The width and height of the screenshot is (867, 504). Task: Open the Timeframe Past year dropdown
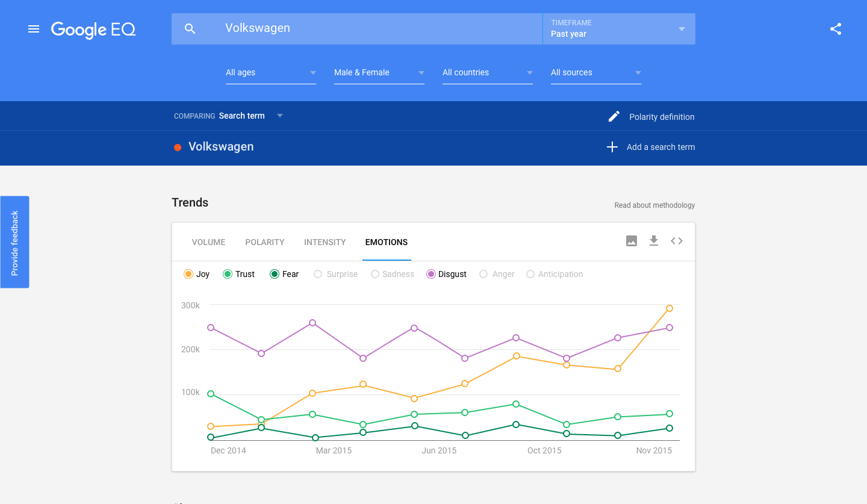[x=619, y=29]
